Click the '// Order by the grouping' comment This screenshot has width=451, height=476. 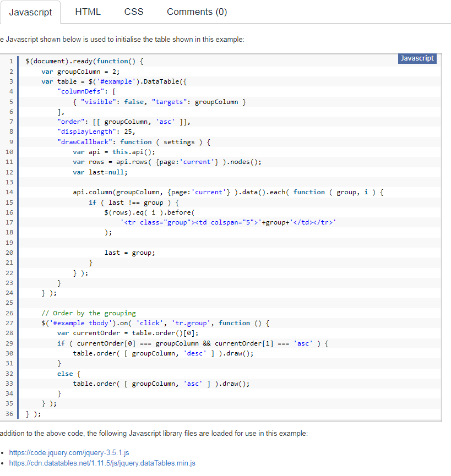pos(89,313)
